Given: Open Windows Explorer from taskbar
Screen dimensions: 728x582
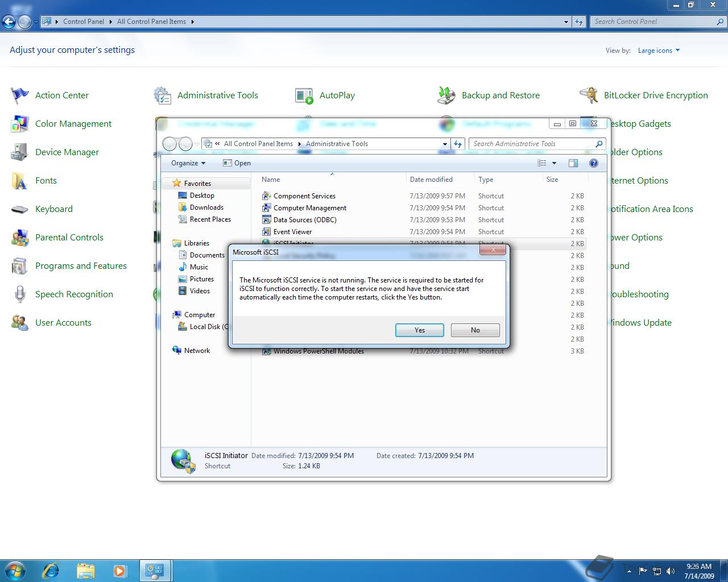Looking at the screenshot, I should tap(85, 570).
